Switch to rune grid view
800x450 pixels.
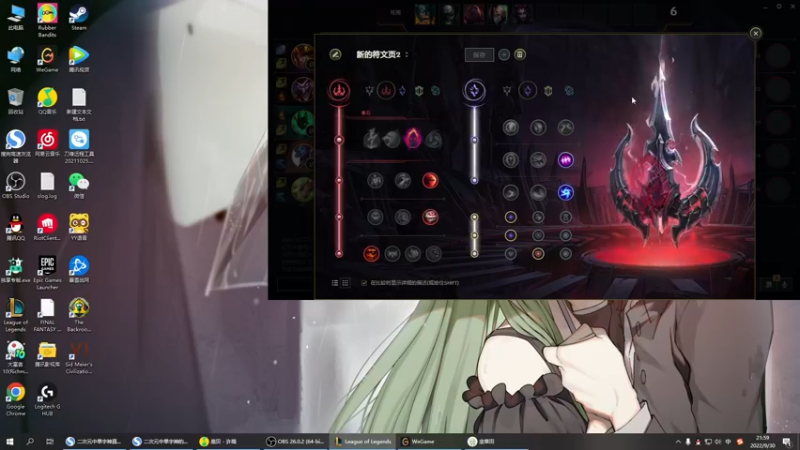point(345,283)
